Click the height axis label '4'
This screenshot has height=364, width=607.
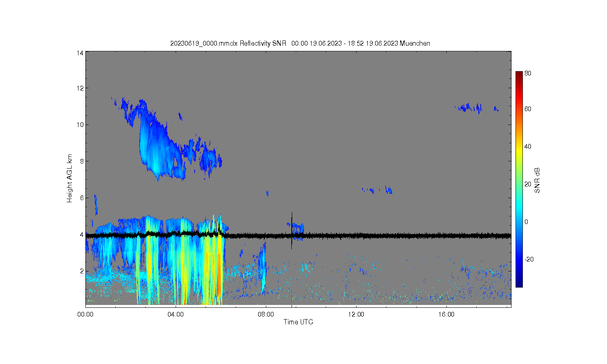pos(82,235)
